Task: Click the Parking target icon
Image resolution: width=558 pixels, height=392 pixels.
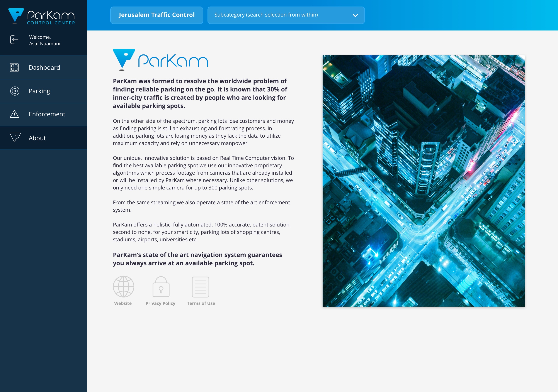Action: click(15, 91)
